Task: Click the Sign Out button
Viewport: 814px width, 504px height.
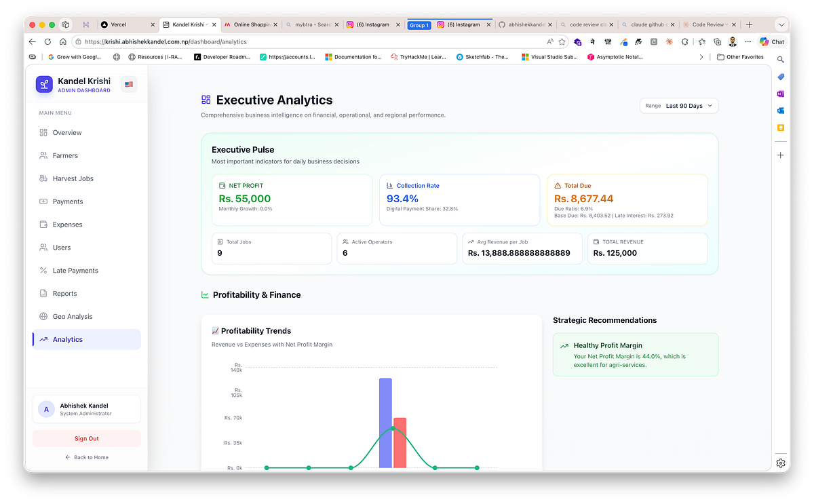Action: pyautogui.click(x=86, y=438)
